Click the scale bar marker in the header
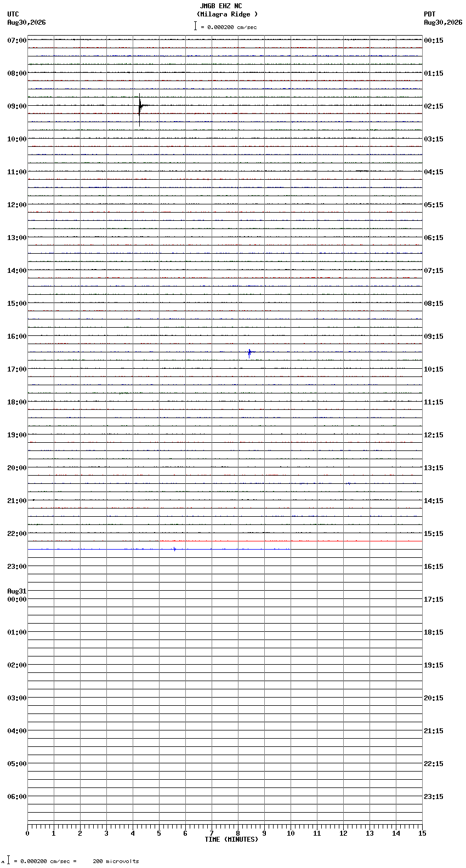Screen dimensions: 466x868 click(195, 26)
